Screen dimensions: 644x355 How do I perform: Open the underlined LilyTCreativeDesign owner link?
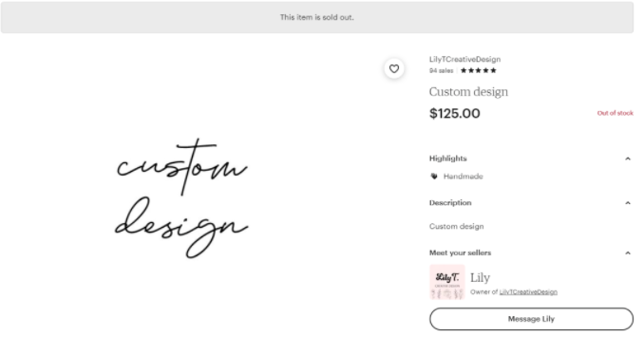pos(528,291)
